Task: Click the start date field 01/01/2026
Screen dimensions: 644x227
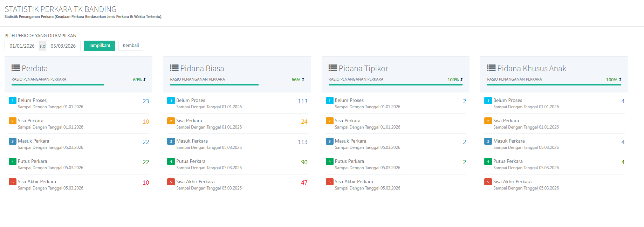Action: pos(22,46)
